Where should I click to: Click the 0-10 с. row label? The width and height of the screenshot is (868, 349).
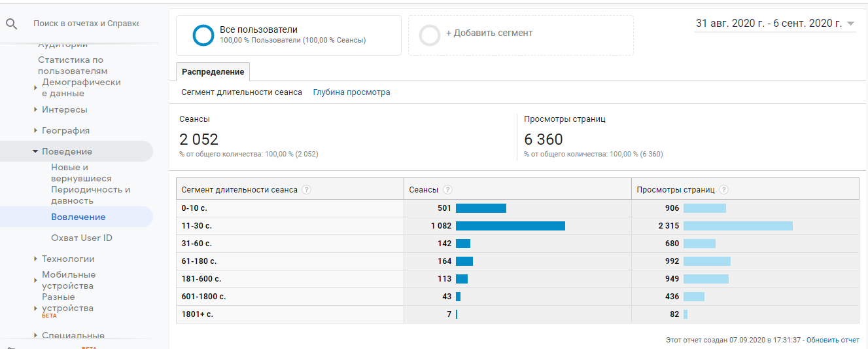coord(195,208)
